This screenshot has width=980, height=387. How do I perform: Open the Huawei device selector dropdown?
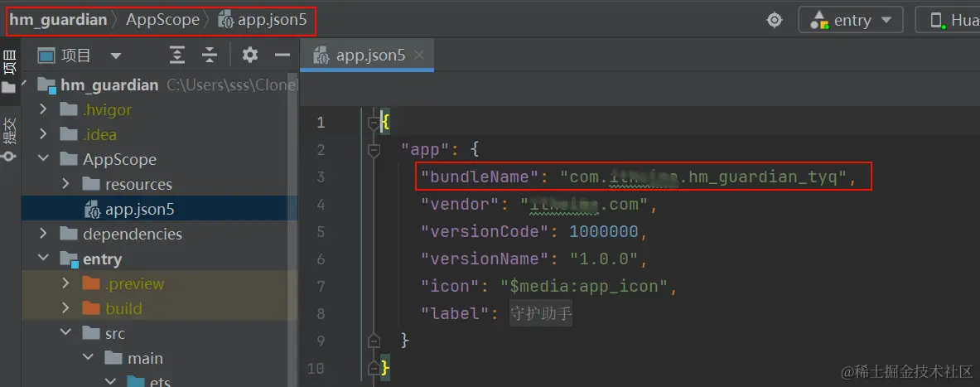tap(948, 20)
